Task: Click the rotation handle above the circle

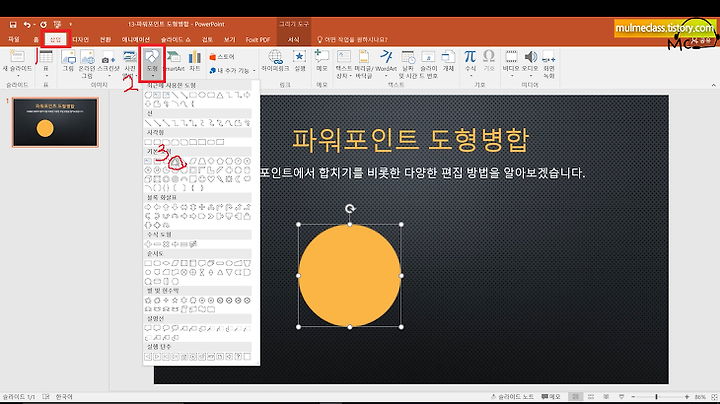Action: [x=350, y=209]
